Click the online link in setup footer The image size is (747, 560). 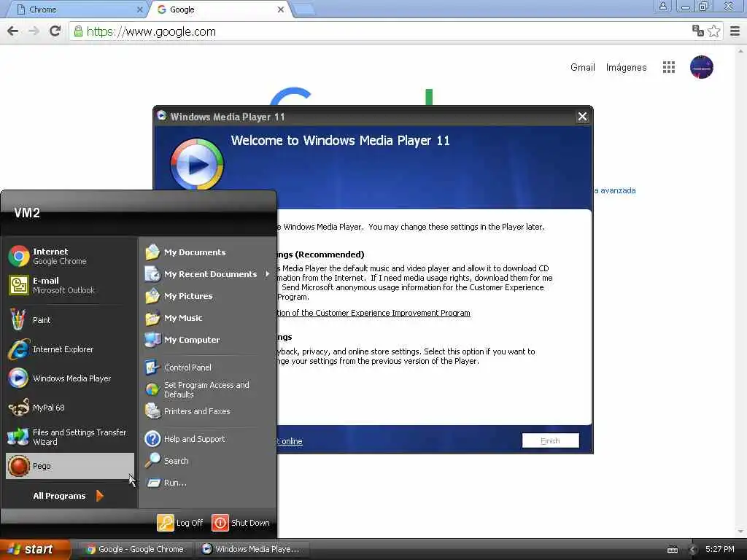click(x=290, y=441)
